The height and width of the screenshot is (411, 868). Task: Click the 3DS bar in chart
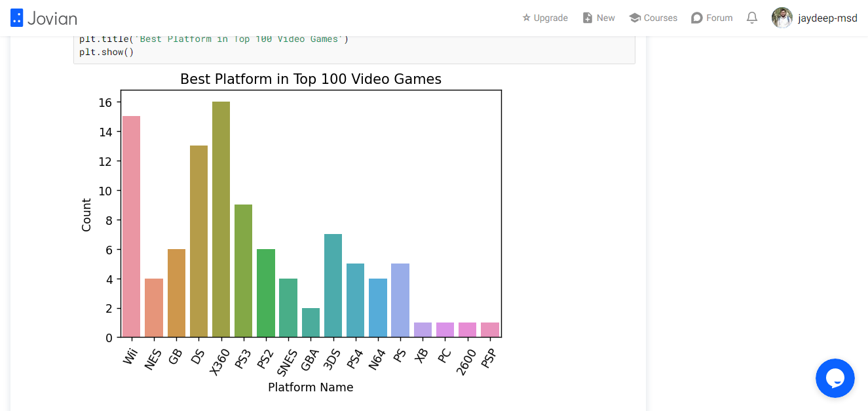[x=333, y=286]
